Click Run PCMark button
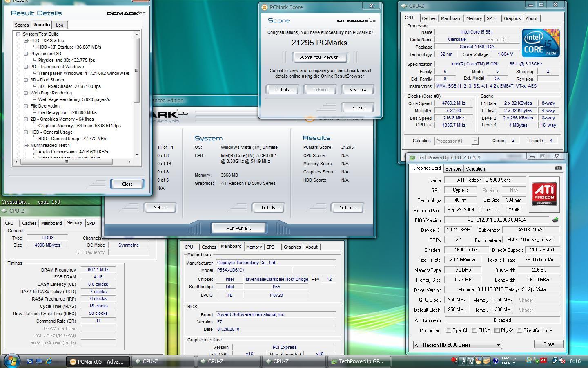Screen dimensions: 588x368 coord(238,228)
